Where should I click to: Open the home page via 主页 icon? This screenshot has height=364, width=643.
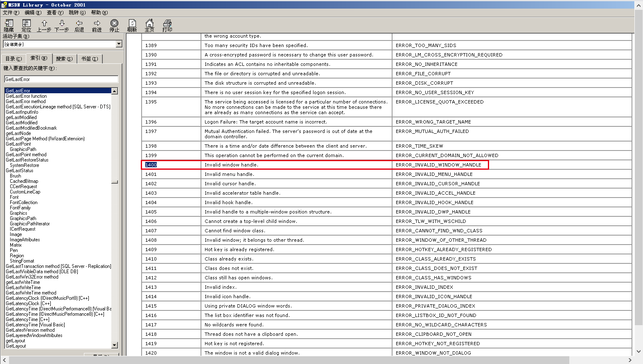click(150, 25)
